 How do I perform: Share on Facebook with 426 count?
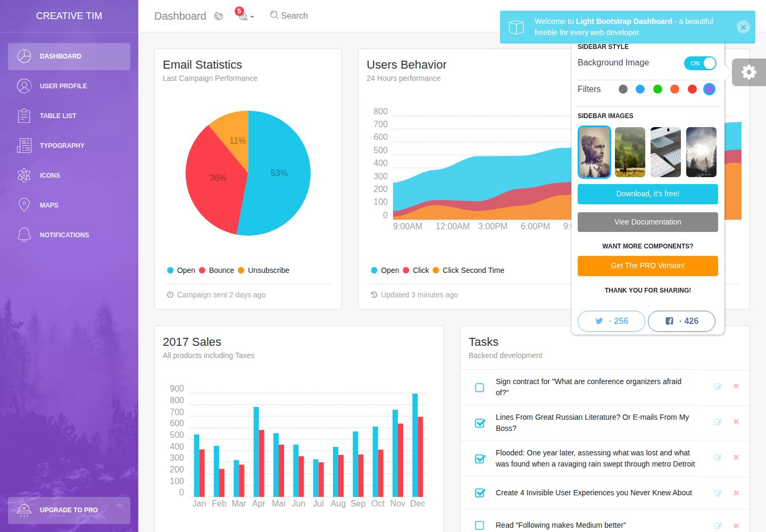click(x=681, y=321)
